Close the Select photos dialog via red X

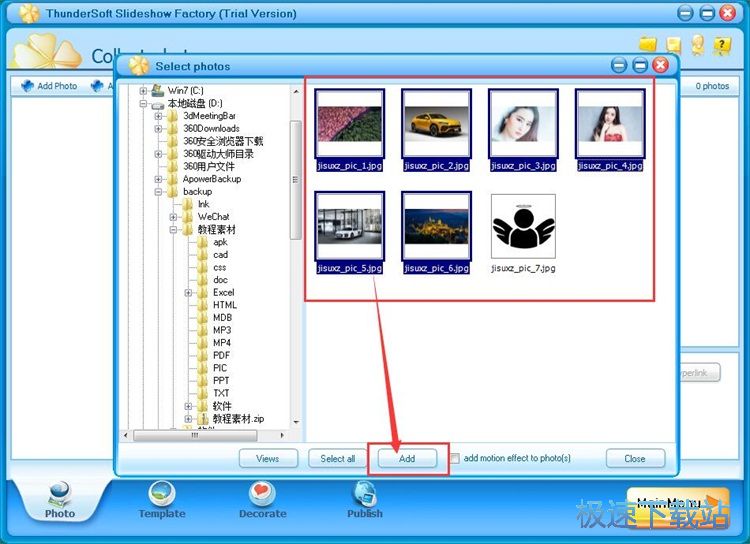pyautogui.click(x=661, y=65)
